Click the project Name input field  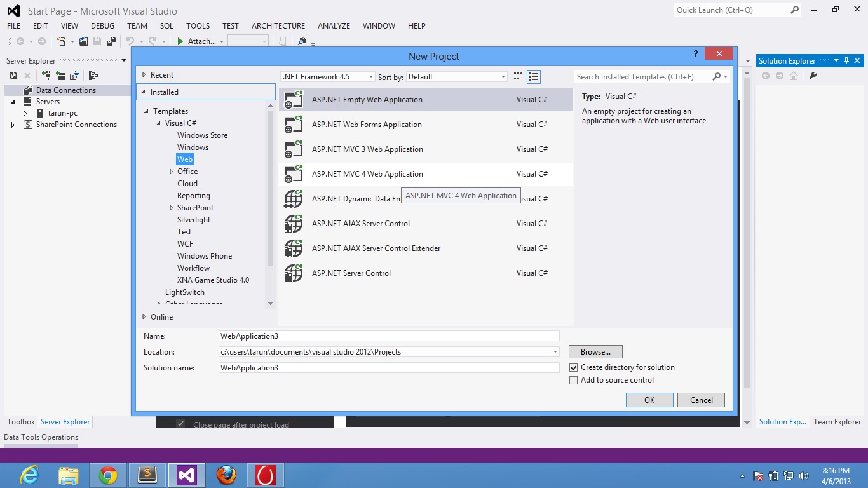click(389, 336)
